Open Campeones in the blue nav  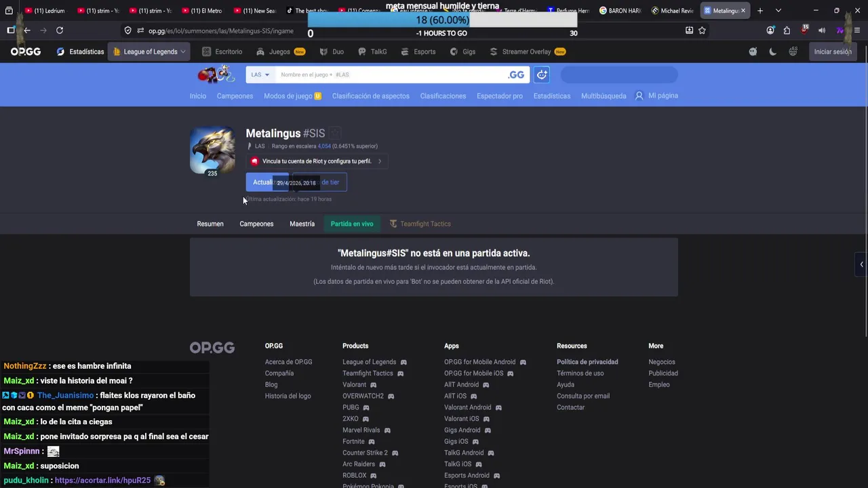click(235, 96)
